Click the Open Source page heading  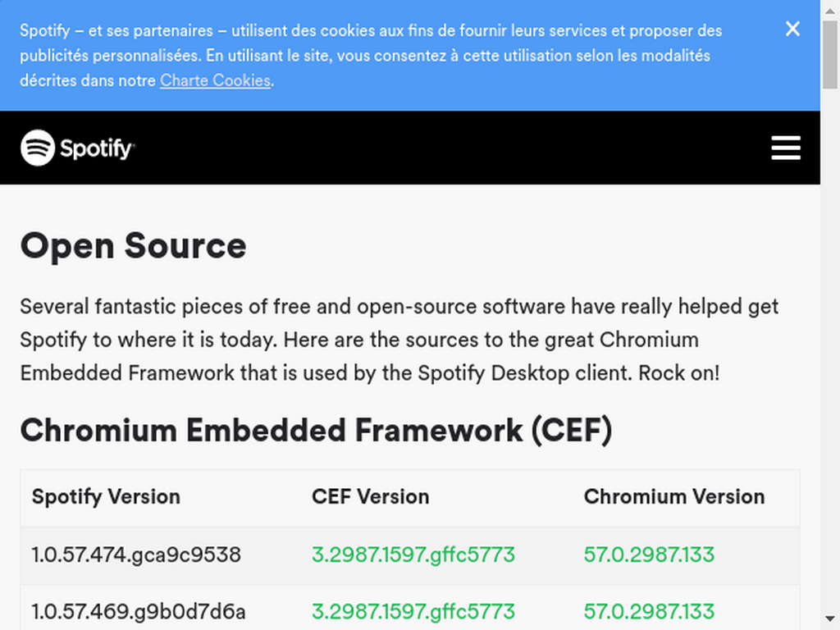pyautogui.click(x=134, y=246)
